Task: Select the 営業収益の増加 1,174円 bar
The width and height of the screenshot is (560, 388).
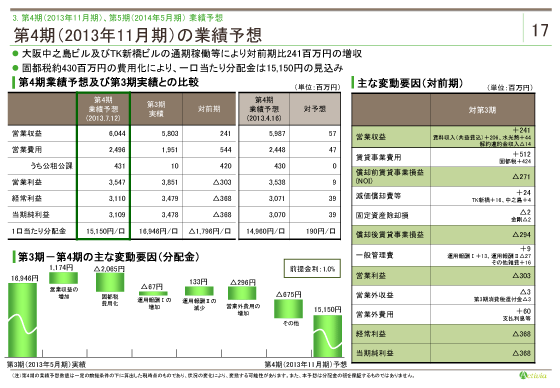Action: [63, 278]
